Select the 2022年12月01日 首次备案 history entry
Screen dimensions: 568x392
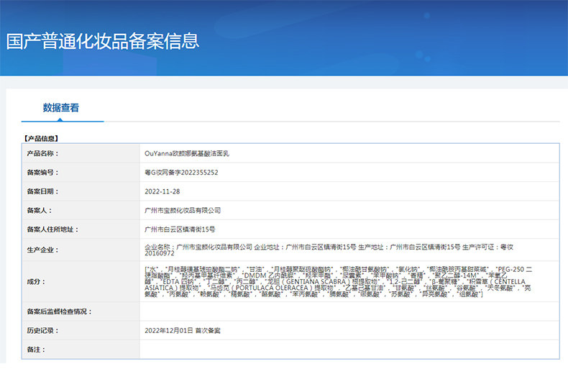(183, 330)
